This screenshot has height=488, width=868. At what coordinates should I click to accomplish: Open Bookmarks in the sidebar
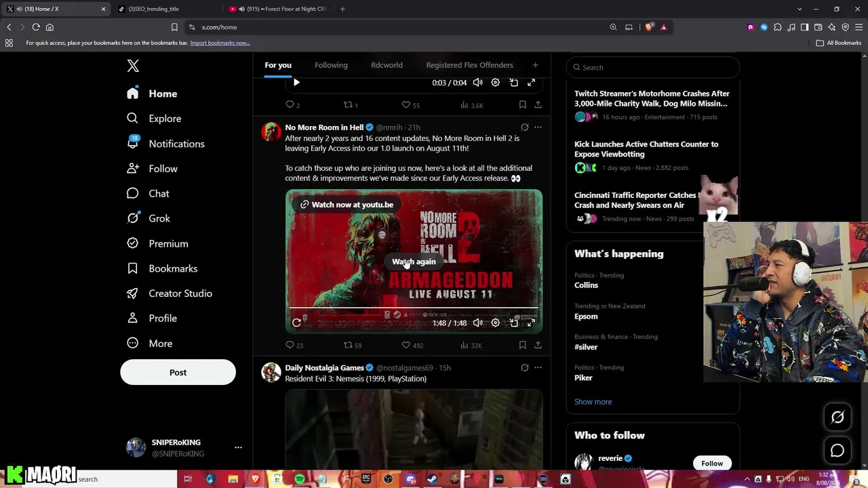click(x=162, y=268)
